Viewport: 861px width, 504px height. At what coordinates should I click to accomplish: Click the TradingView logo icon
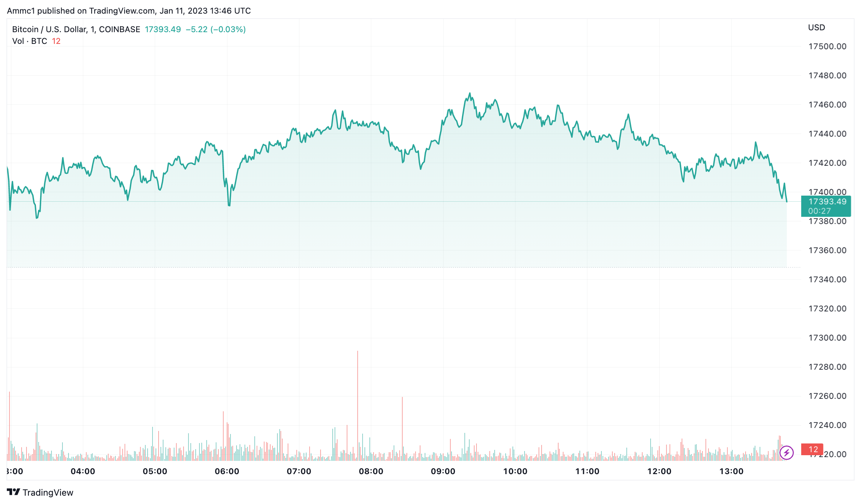13,492
